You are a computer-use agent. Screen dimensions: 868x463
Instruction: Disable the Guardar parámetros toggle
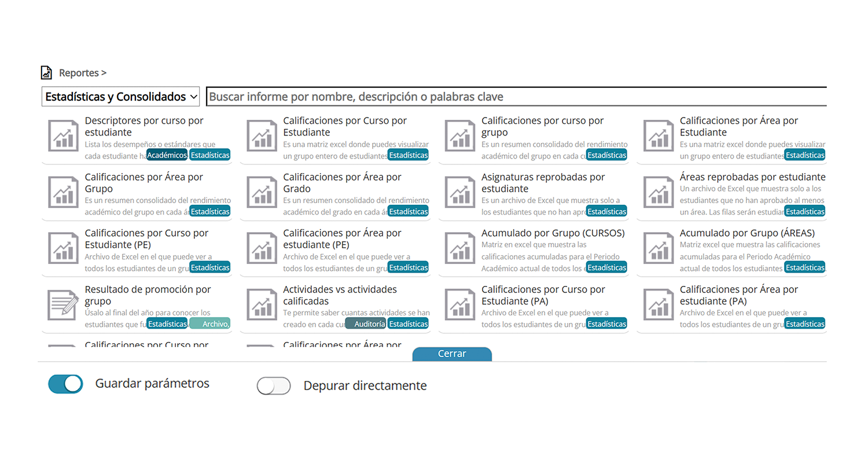65,384
